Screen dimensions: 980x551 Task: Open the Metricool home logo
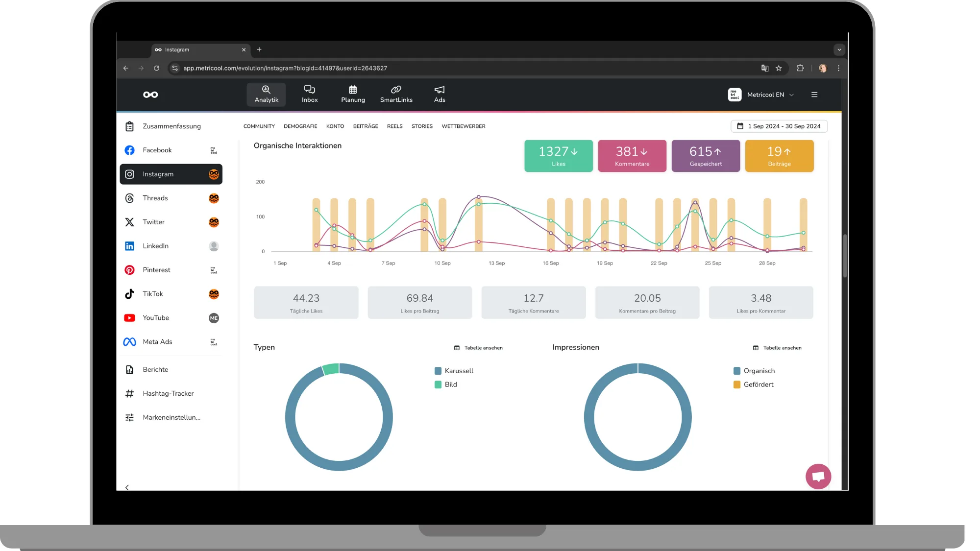pos(150,95)
